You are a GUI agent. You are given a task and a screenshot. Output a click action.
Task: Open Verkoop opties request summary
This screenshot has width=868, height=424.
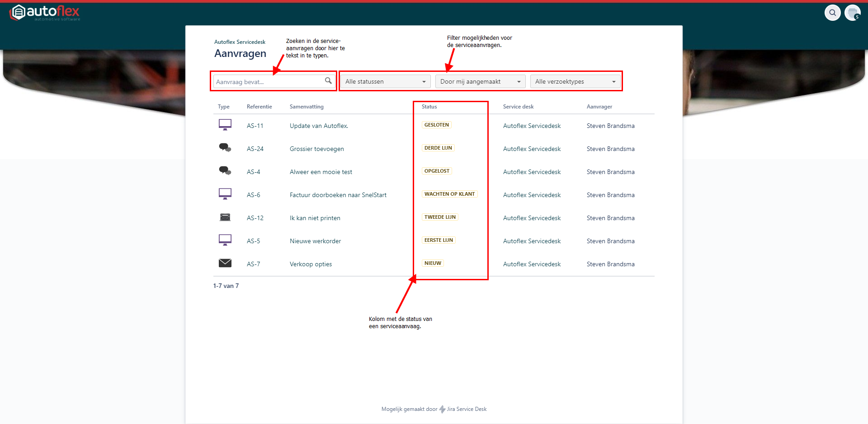(x=311, y=264)
